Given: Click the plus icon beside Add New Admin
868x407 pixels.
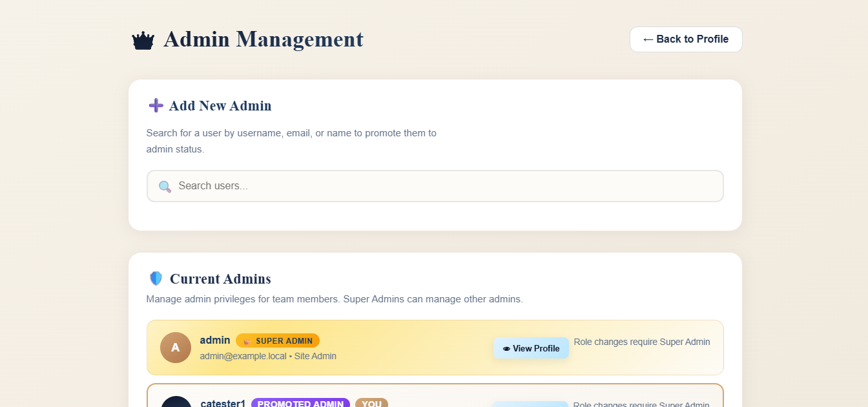Looking at the screenshot, I should [x=156, y=105].
